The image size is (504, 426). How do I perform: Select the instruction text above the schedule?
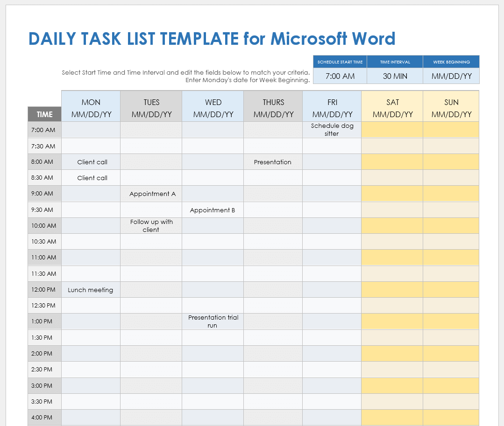(186, 76)
